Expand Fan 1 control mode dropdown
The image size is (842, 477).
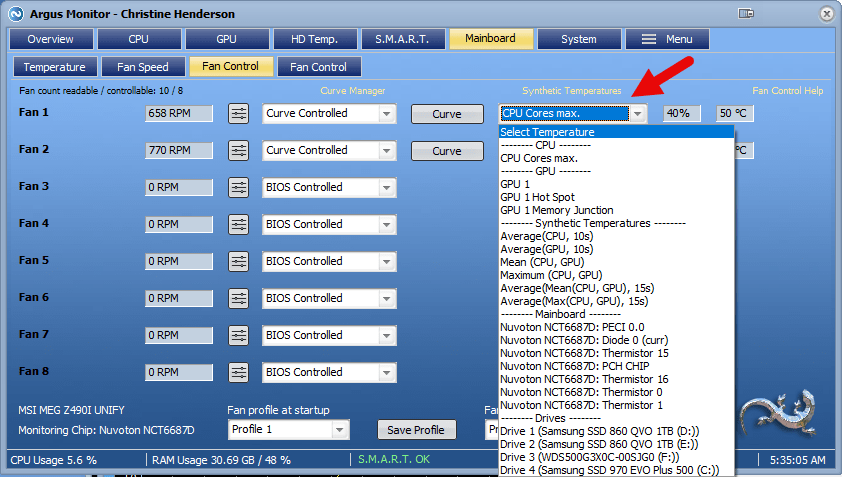tap(387, 114)
